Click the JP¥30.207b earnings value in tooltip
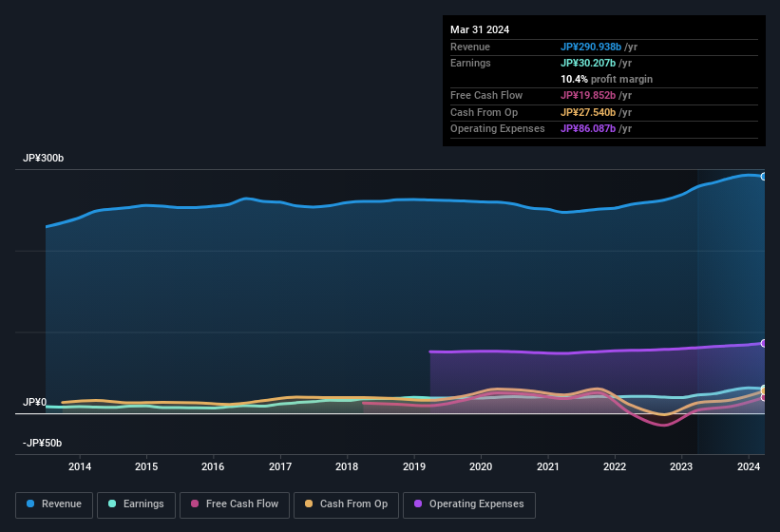780x532 pixels. pyautogui.click(x=588, y=63)
